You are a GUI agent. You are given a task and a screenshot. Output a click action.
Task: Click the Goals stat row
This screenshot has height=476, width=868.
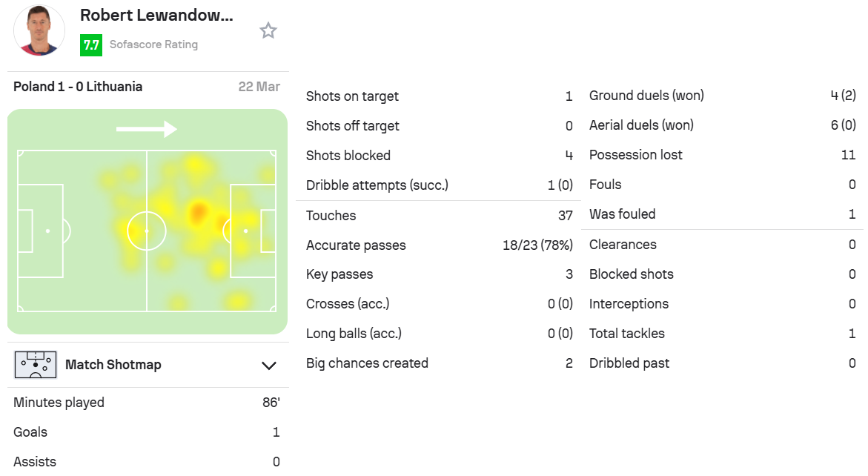tap(147, 432)
